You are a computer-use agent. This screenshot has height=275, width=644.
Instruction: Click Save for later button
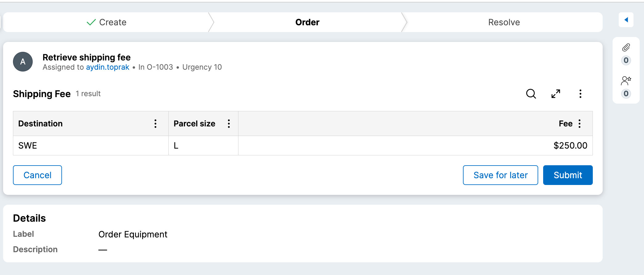click(x=500, y=175)
